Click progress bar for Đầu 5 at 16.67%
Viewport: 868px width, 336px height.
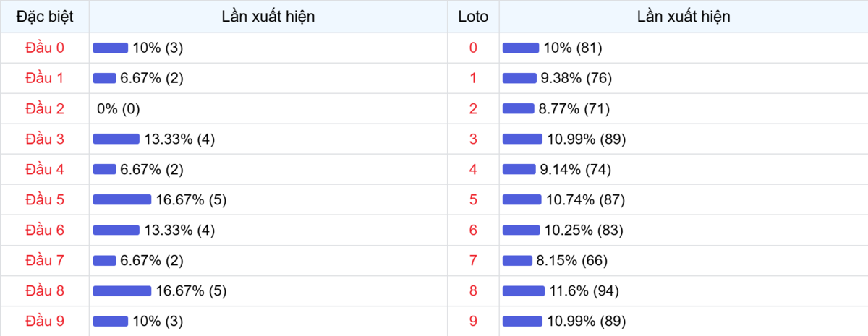pos(122,199)
